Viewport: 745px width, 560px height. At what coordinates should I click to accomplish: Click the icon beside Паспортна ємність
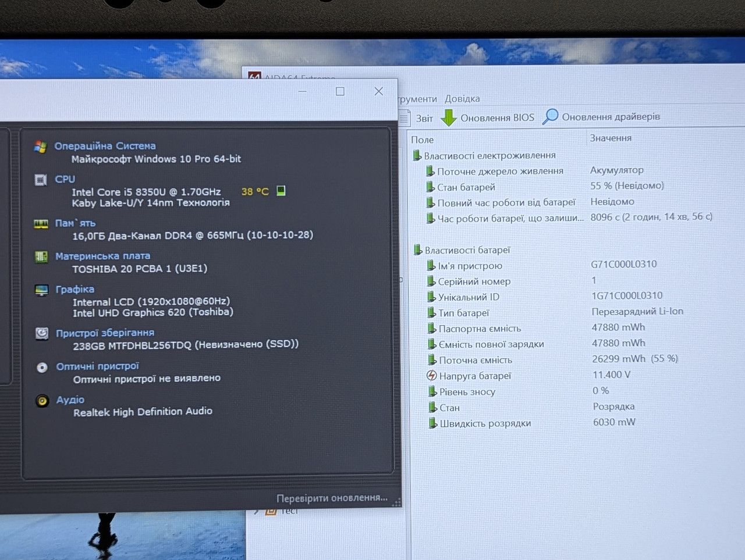click(x=432, y=329)
